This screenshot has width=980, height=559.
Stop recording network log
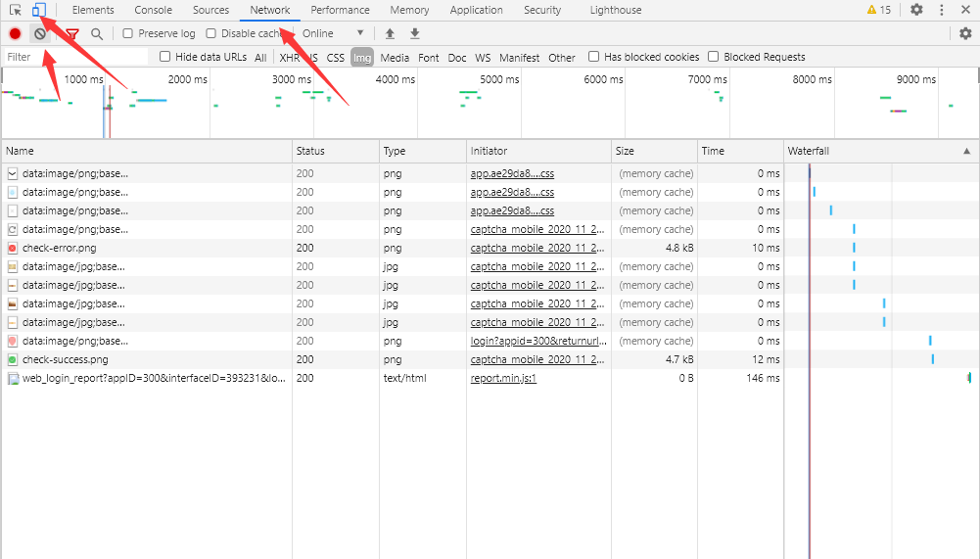(x=16, y=33)
